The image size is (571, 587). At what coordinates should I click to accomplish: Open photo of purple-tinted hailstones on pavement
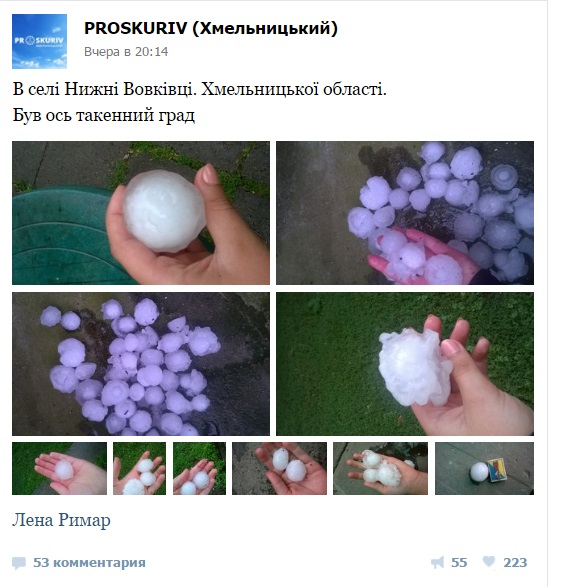[x=141, y=364]
